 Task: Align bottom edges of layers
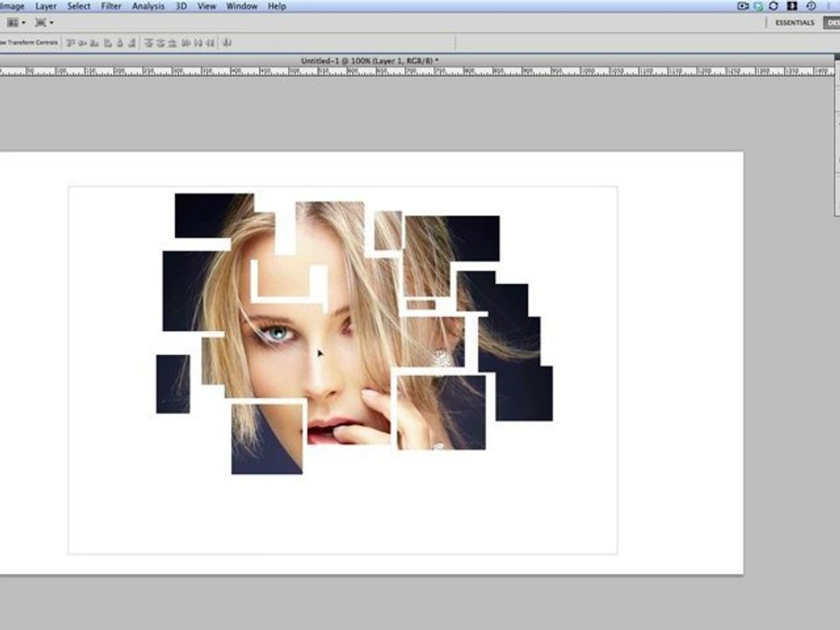click(x=94, y=43)
